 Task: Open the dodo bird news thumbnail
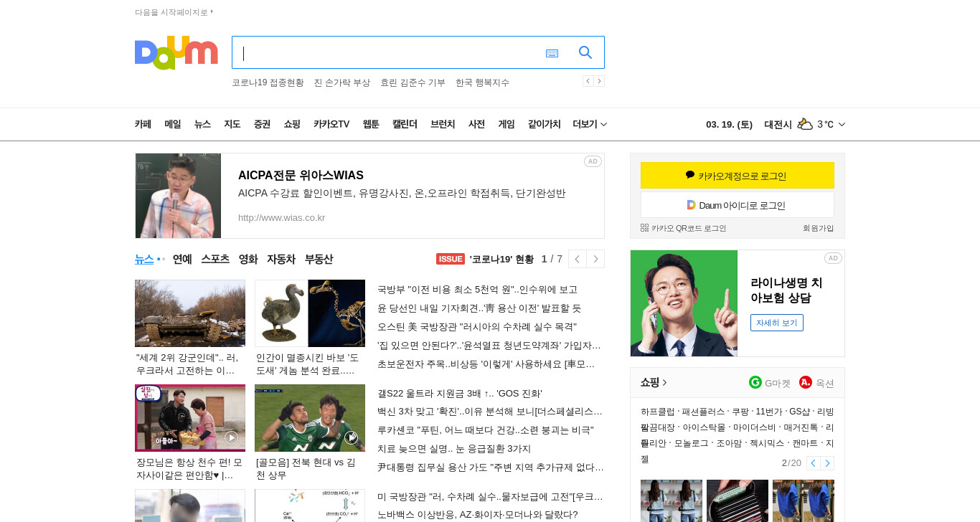310,313
